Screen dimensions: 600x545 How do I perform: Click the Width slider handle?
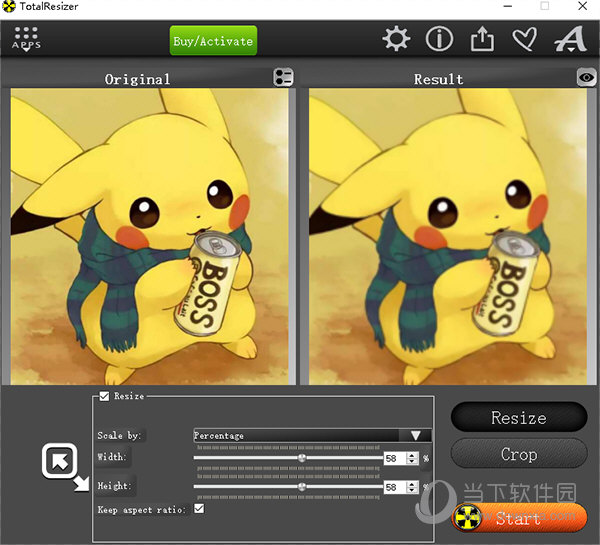pyautogui.click(x=302, y=458)
